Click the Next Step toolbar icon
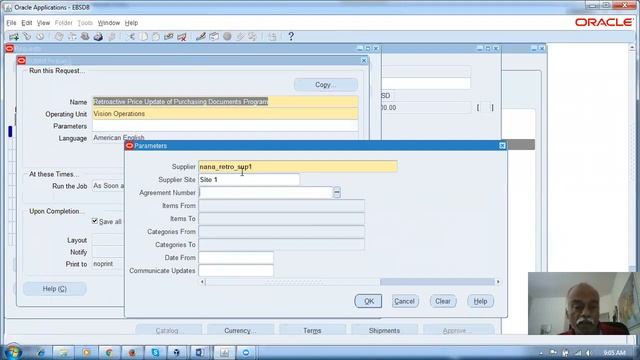The height and width of the screenshot is (360, 640). click(x=72, y=37)
